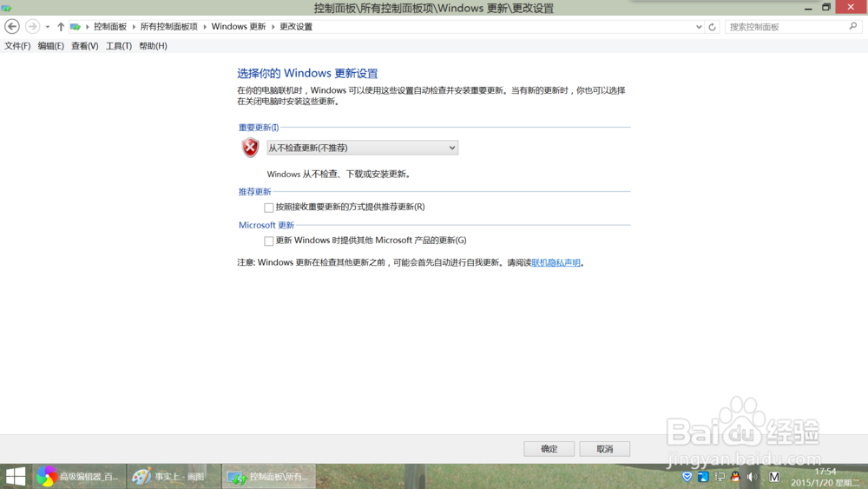Click the blue shield tray icon
The height and width of the screenshot is (489, 868).
pyautogui.click(x=687, y=476)
